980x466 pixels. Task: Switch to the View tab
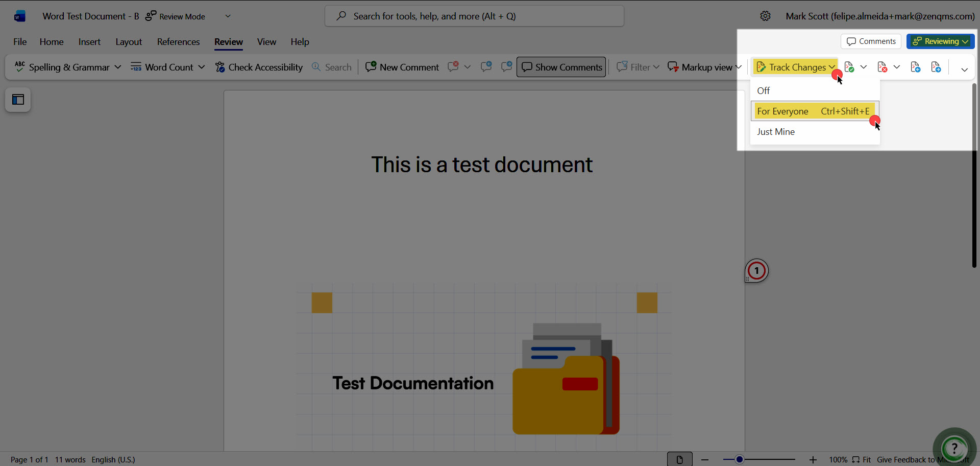click(266, 42)
